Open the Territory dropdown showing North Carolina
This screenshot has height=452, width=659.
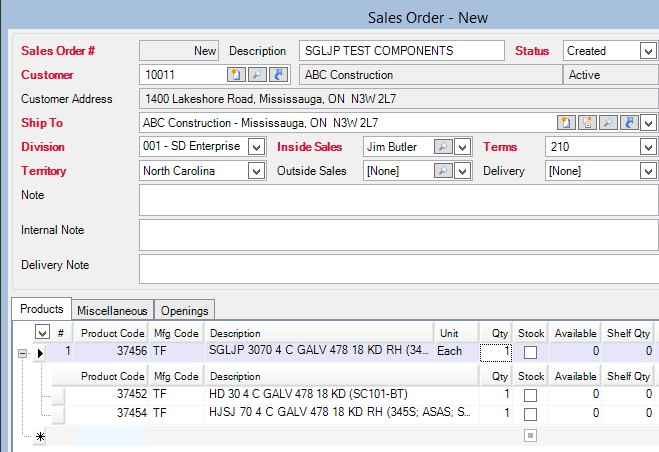pos(256,171)
